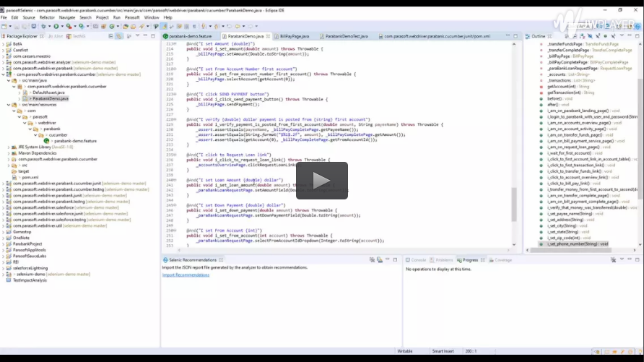Image resolution: width=644 pixels, height=362 pixels.
Task: Click the editor vertical scrollbar thumb
Action: coord(514,204)
